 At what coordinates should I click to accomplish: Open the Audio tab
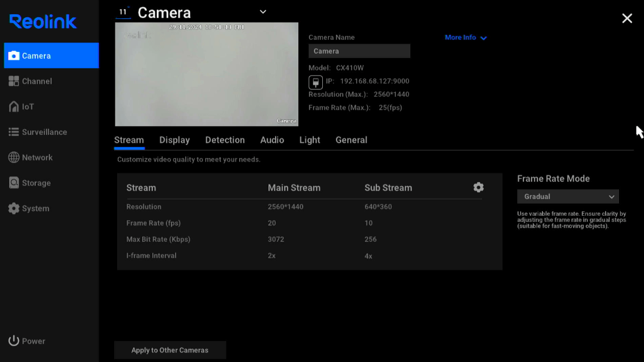tap(272, 140)
